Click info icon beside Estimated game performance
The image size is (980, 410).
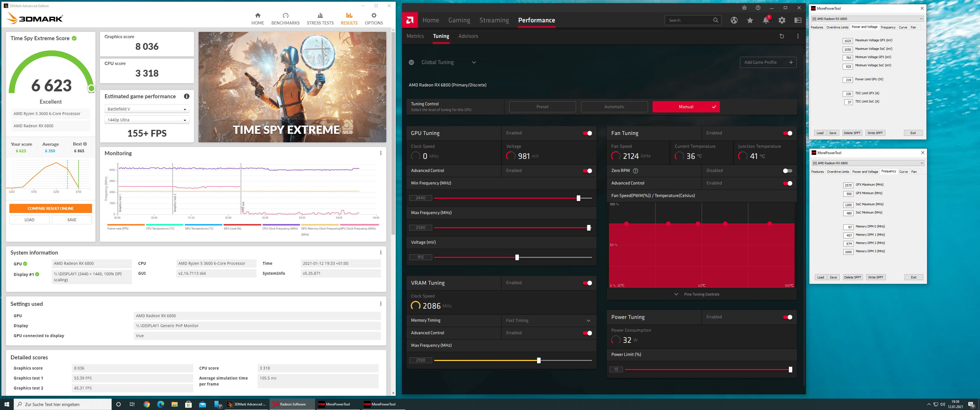pyautogui.click(x=186, y=96)
